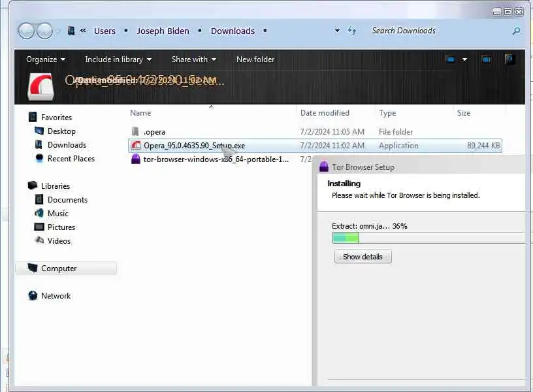Expand the arrow after Downloads breadcrumb
This screenshot has height=392, width=533.
[x=265, y=31]
